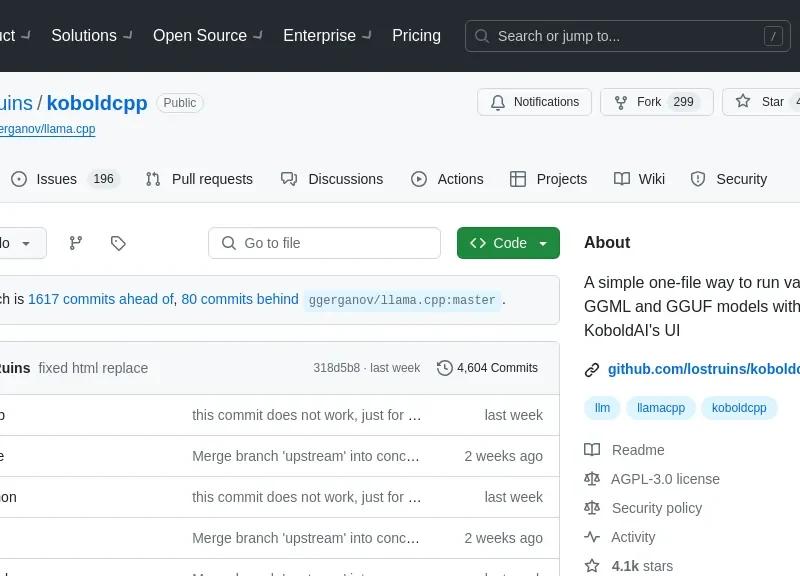
Task: Click the branches icon
Action: tap(76, 243)
